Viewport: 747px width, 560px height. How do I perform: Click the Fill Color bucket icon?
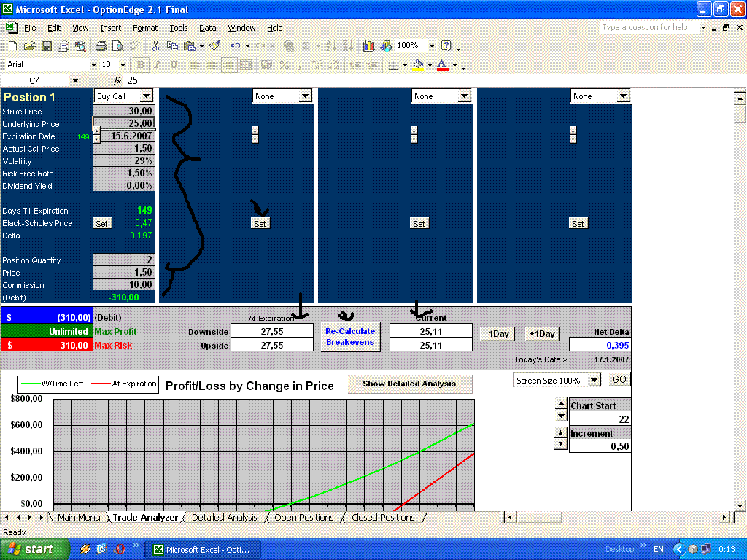pyautogui.click(x=418, y=65)
